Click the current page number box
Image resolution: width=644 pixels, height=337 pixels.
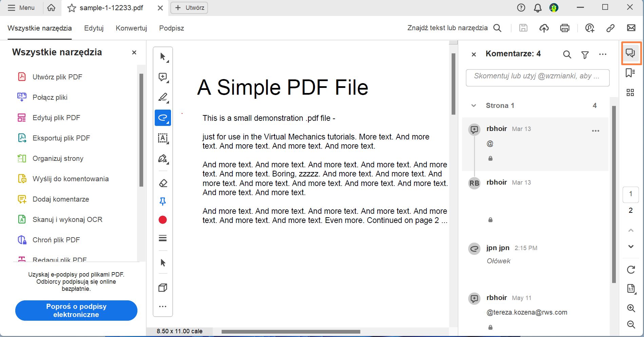click(x=631, y=194)
